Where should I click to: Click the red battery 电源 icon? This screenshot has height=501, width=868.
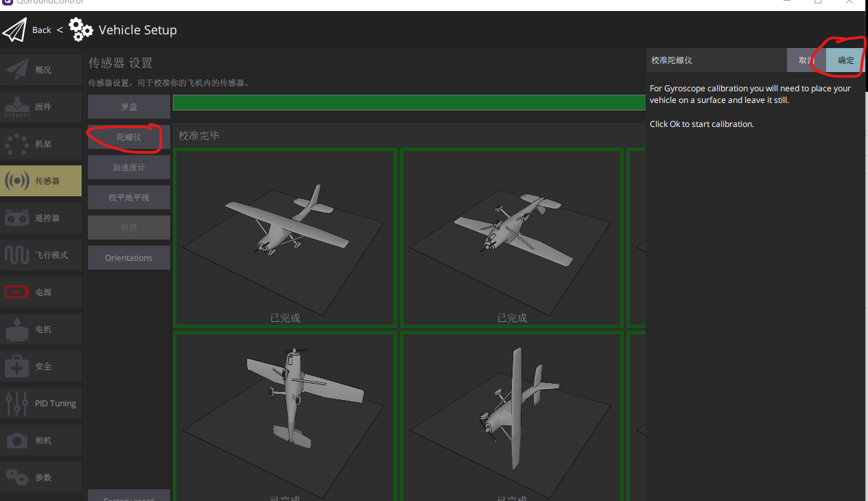click(x=17, y=292)
